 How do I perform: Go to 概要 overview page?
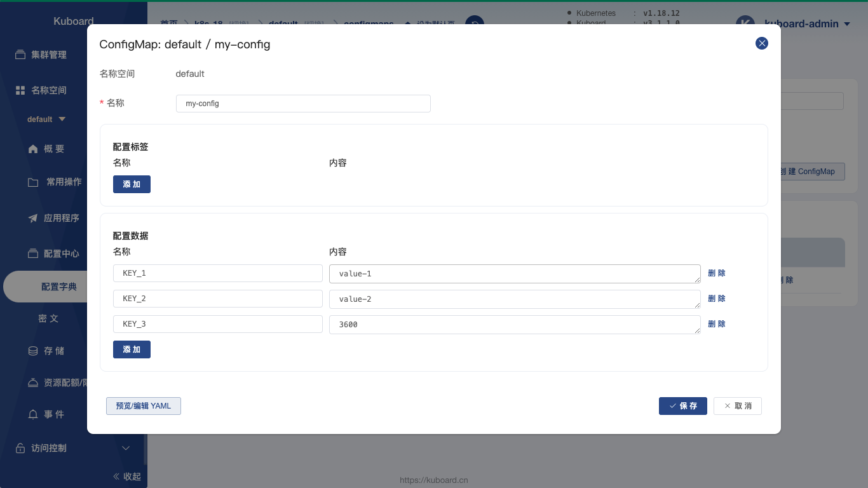coord(54,149)
